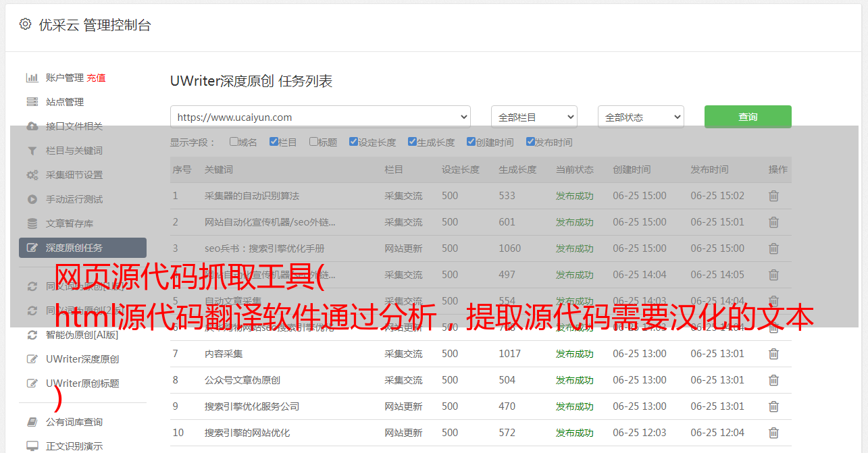Toggle the 创建时间 field checkbox
This screenshot has height=453, width=868.
[x=471, y=142]
